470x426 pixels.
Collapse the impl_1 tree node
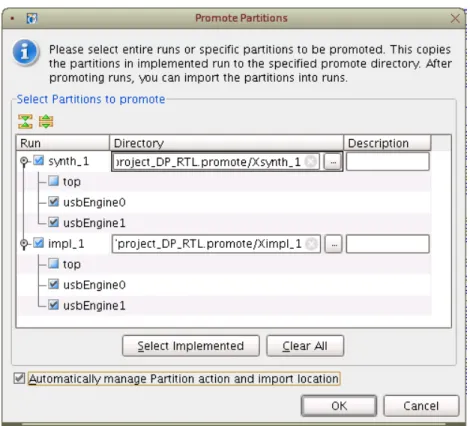pos(24,244)
